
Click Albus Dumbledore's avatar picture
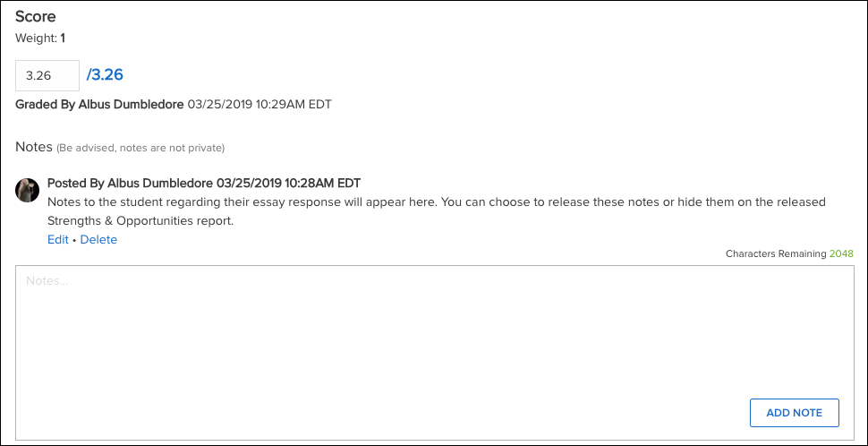[x=27, y=190]
